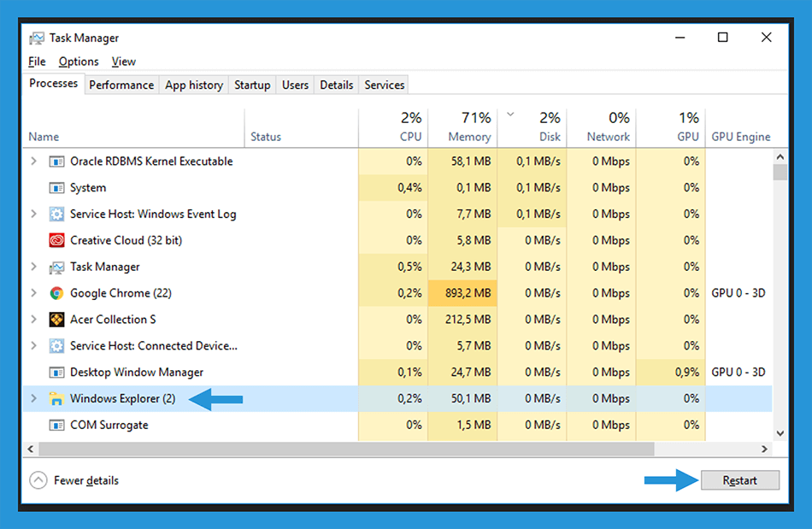812x529 pixels.
Task: Click the GPU 0 - 3D cell for Google Chrome
Action: tap(738, 293)
